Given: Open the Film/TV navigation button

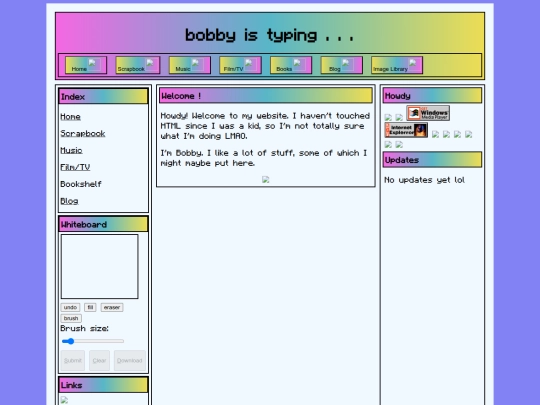Looking at the screenshot, I should click(x=240, y=65).
